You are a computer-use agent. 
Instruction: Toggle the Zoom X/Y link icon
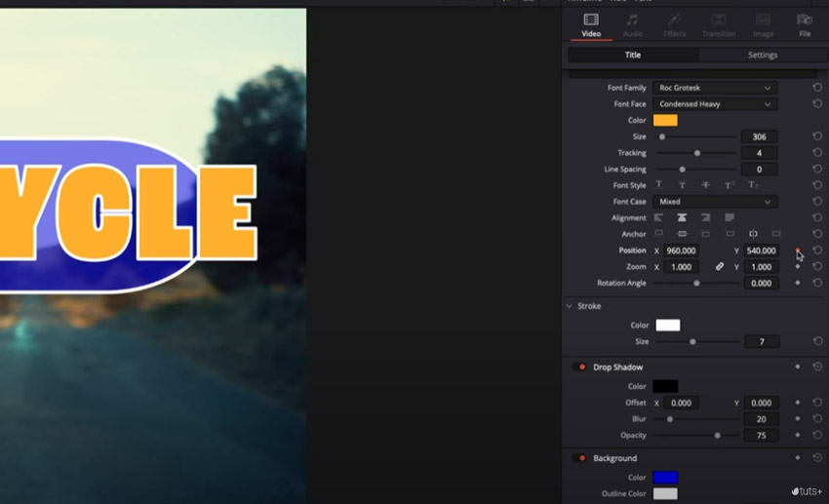[x=720, y=267]
